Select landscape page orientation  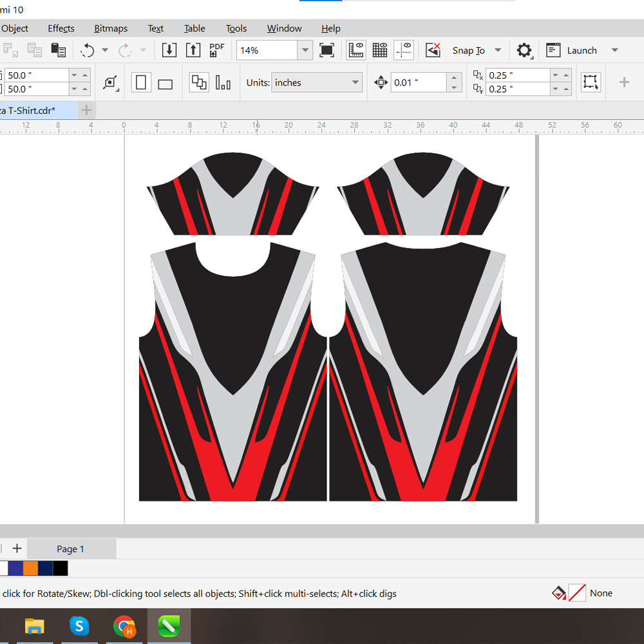164,82
